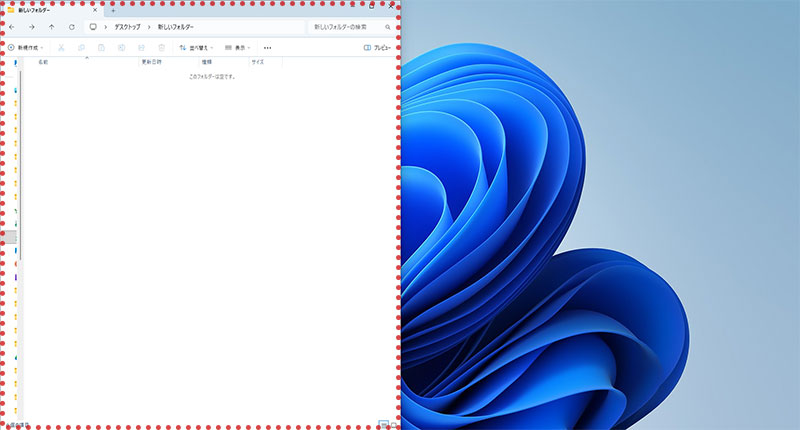Close the Explorer window

tap(391, 6)
